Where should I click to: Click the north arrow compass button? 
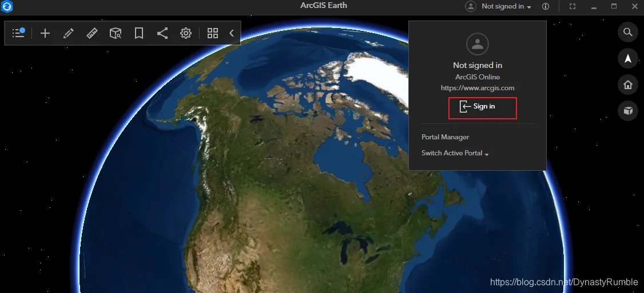coord(627,59)
